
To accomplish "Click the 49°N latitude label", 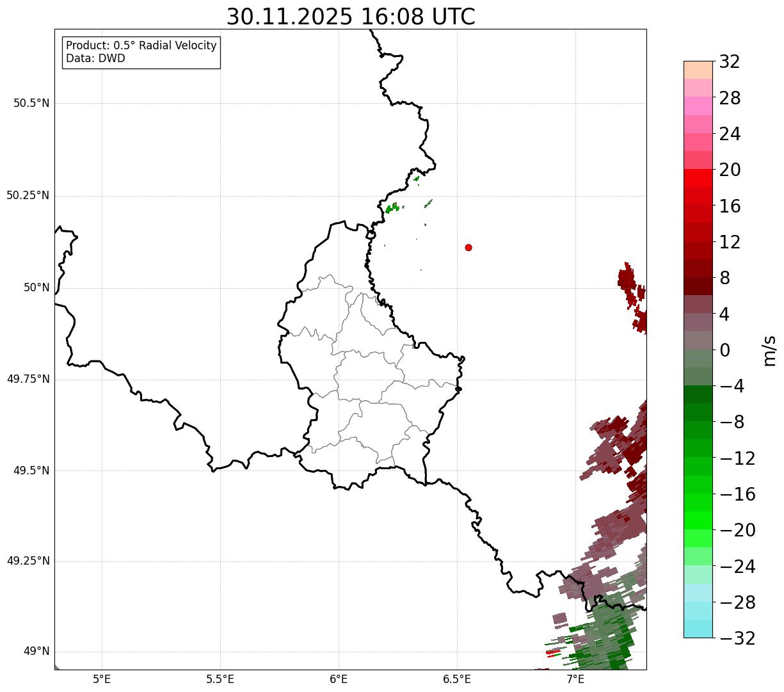I will 36,651.
